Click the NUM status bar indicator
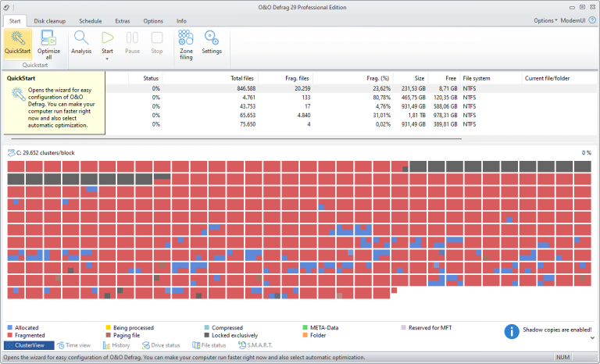600x364 pixels. [x=562, y=357]
